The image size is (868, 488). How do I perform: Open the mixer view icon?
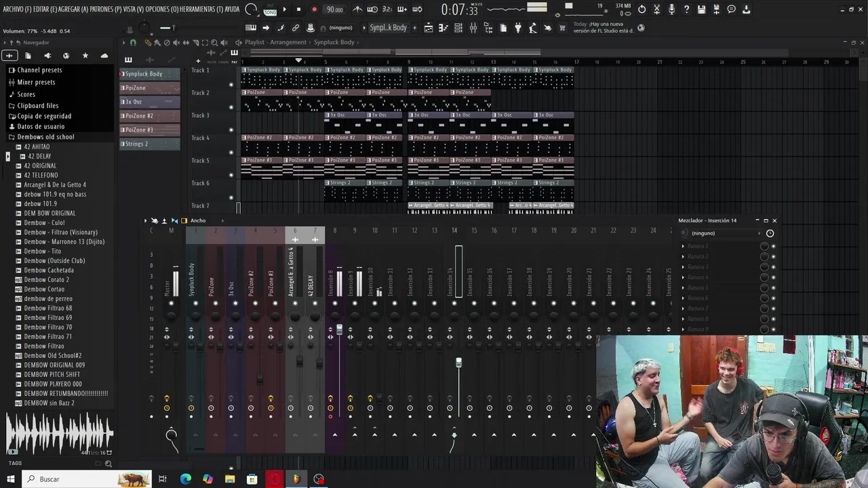coord(473,28)
